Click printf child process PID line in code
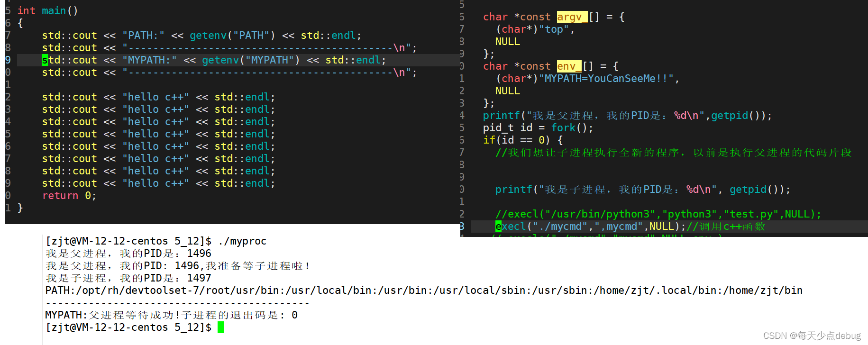Image resolution: width=868 pixels, height=345 pixels. (x=643, y=190)
